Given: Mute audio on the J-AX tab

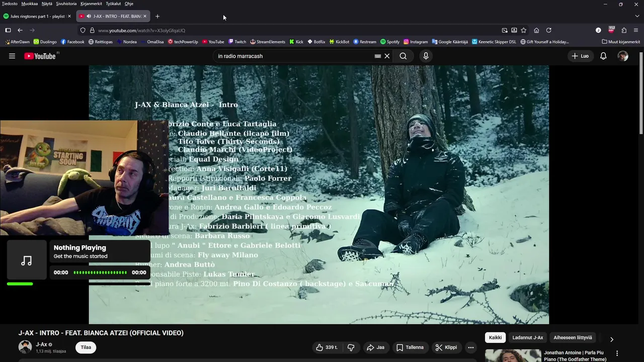Looking at the screenshot, I should (x=89, y=16).
